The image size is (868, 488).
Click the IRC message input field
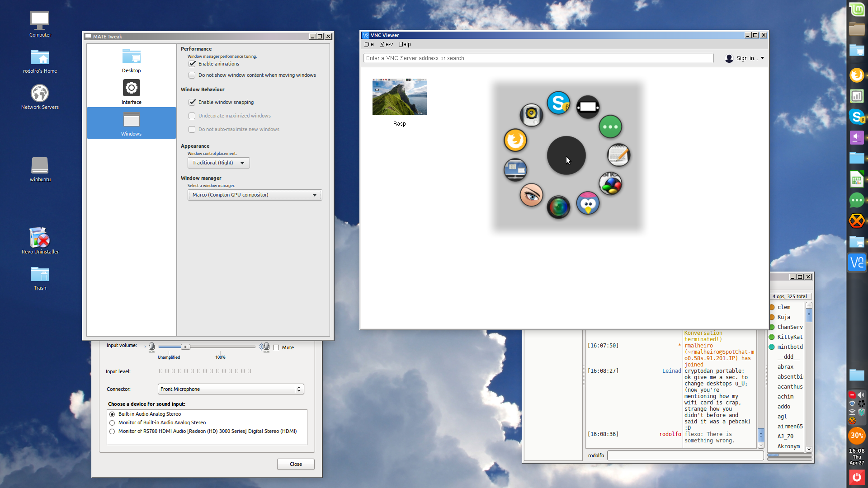tap(685, 455)
